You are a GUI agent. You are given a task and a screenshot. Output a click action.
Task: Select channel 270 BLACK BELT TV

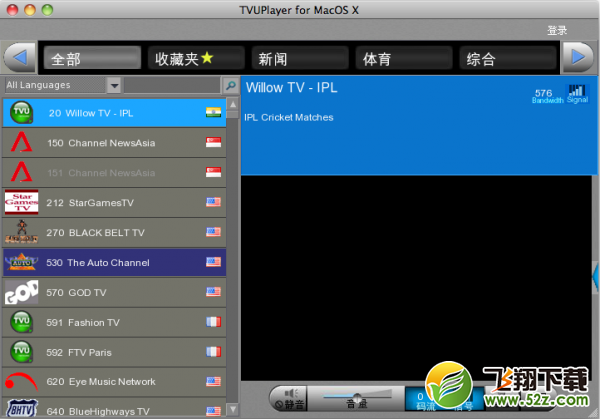(114, 232)
